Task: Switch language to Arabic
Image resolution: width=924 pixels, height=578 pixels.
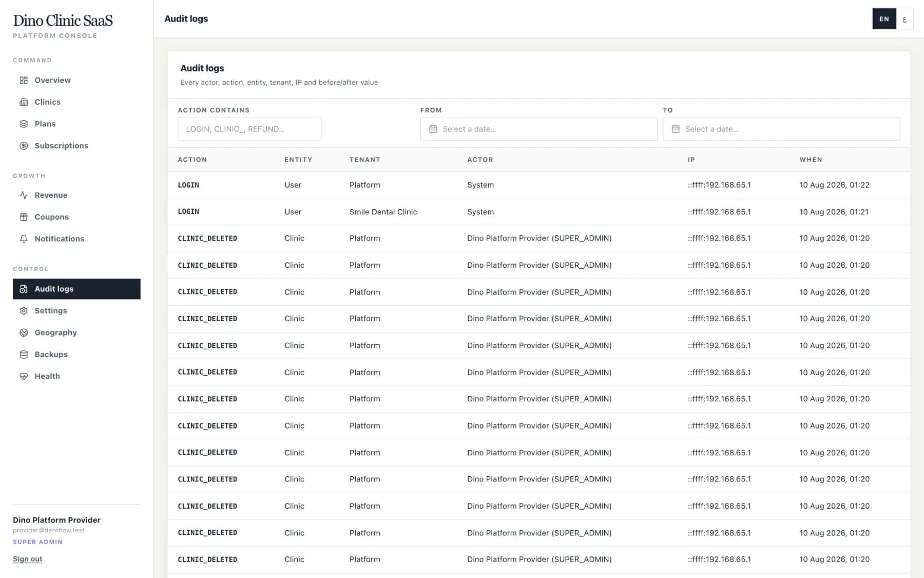Action: (904, 19)
